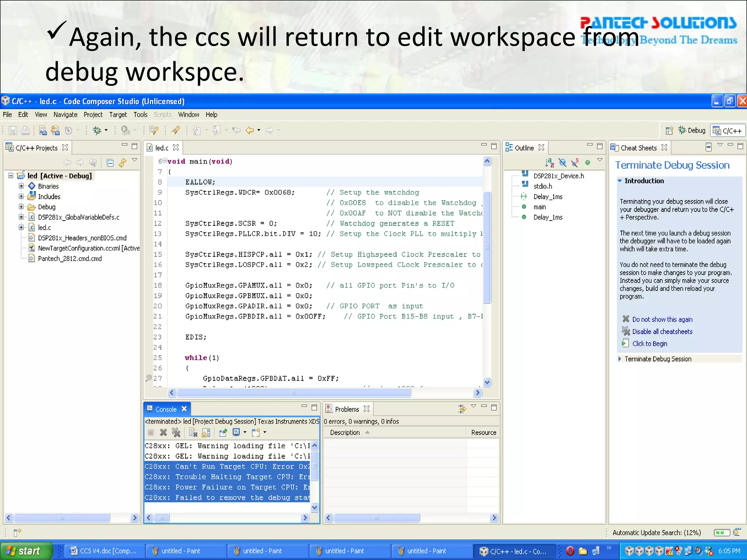Click Open Console icon

tap(256, 432)
